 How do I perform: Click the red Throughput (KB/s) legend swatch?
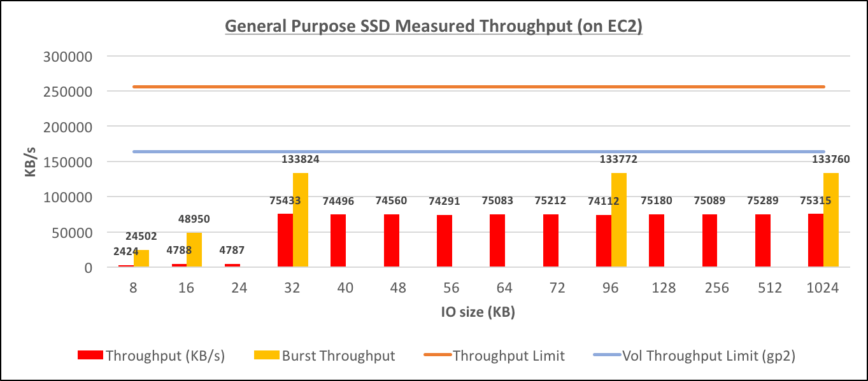point(89,356)
